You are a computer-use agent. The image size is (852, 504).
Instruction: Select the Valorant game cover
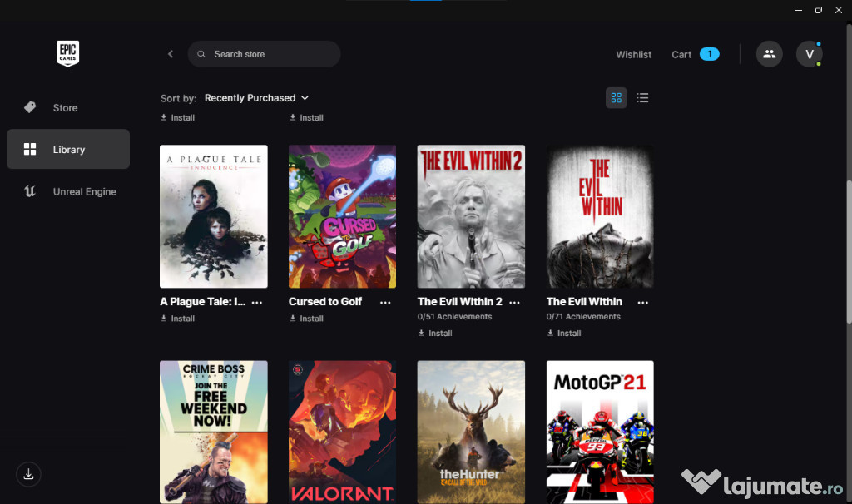342,432
